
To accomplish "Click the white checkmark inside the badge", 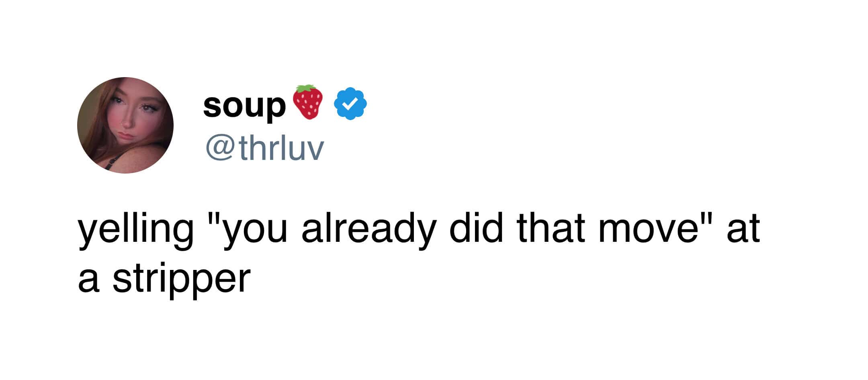I will 350,104.
